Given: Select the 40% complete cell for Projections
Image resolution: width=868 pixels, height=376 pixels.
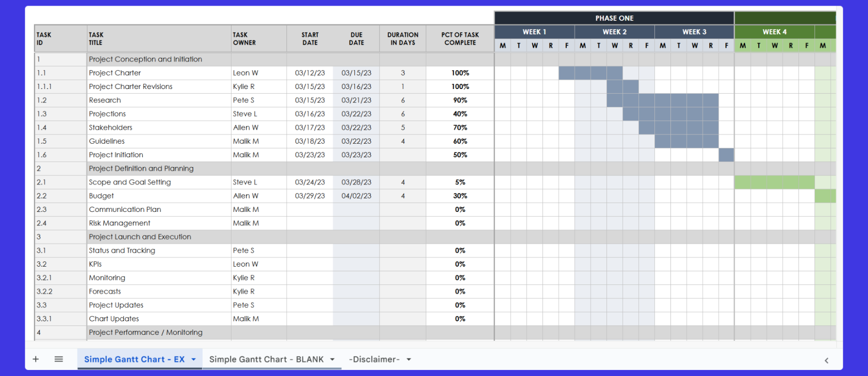Looking at the screenshot, I should coord(460,114).
